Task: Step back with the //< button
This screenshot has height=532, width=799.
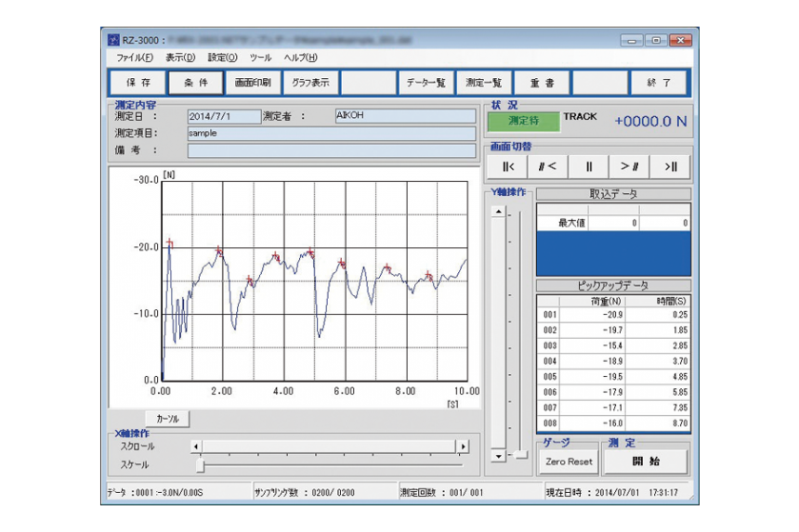Action: 548,166
